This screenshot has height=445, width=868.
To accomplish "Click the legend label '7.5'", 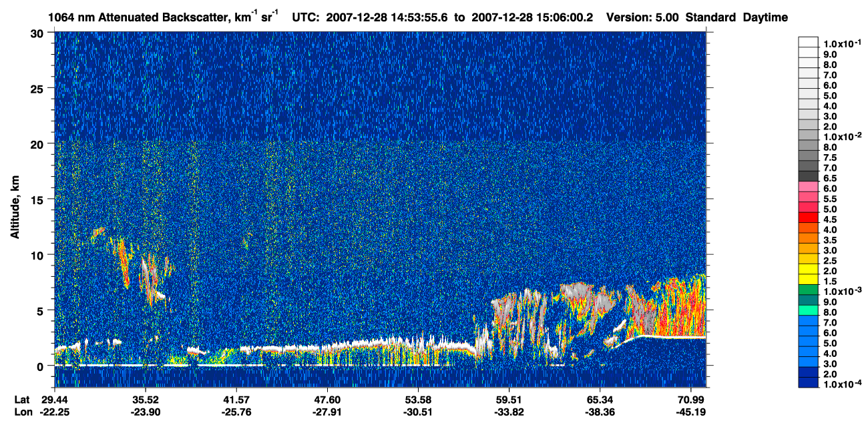I will [831, 158].
